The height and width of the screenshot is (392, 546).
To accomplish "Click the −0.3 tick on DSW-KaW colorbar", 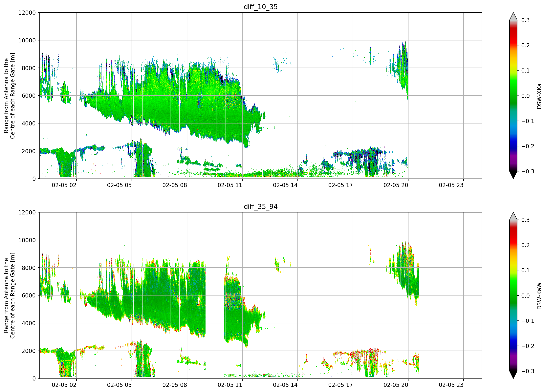I will click(528, 371).
